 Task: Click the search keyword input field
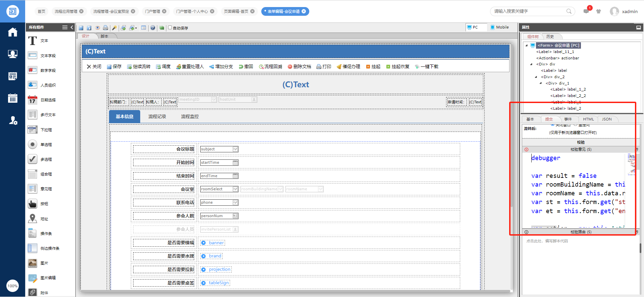click(x=528, y=11)
